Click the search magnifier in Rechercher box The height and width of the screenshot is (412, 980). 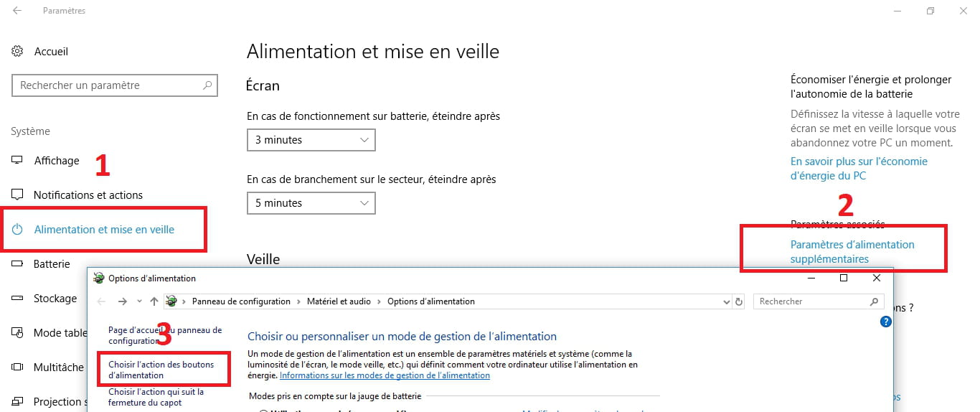pyautogui.click(x=874, y=301)
